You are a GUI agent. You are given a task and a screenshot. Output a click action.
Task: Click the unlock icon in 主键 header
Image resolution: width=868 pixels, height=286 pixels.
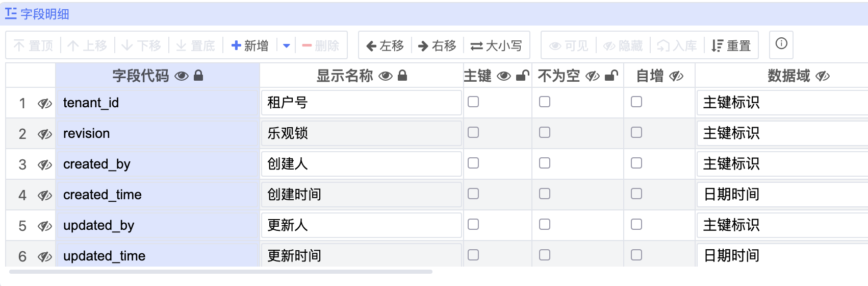(522, 76)
